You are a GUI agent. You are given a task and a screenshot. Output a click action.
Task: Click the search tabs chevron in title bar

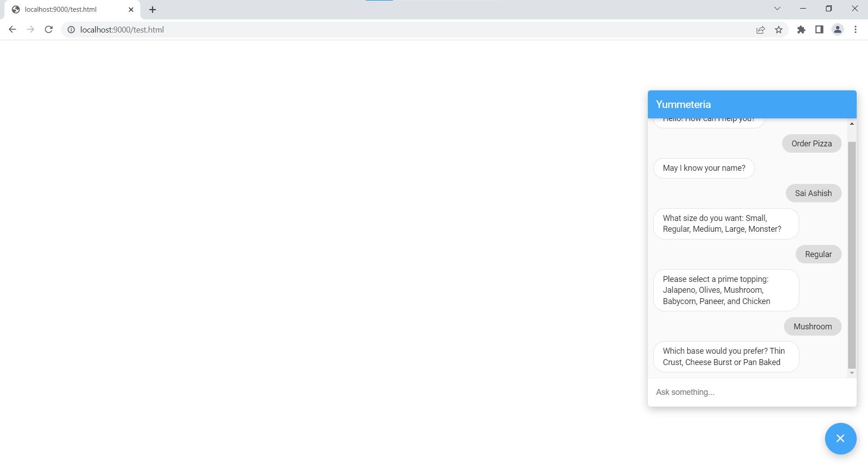coord(777,8)
